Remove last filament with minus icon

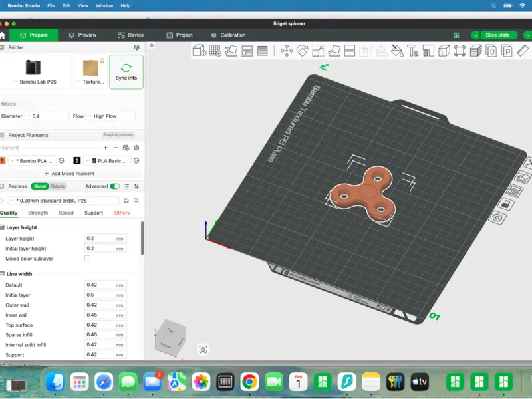pyautogui.click(x=115, y=148)
